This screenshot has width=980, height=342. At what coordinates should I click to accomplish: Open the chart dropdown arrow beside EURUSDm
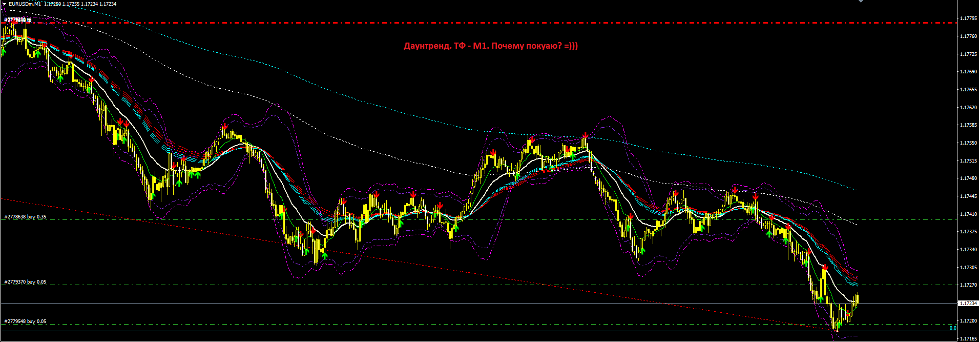(4, 4)
